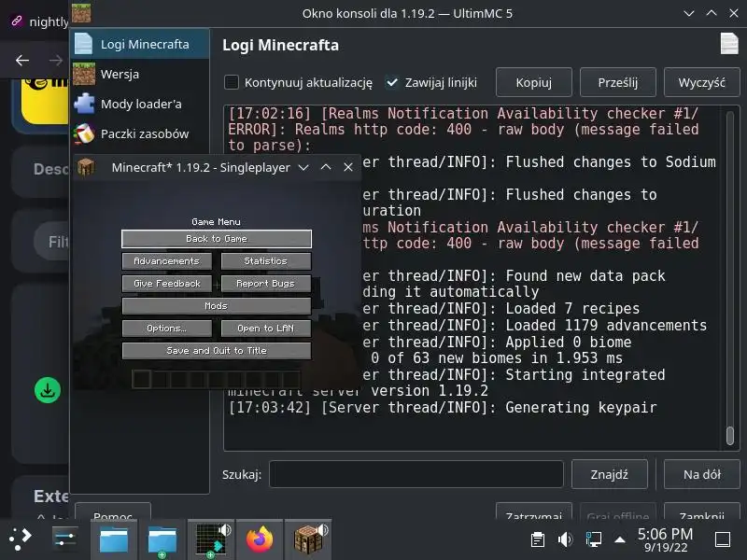Open the volume tray icon
747x560 pixels.
tap(565, 539)
